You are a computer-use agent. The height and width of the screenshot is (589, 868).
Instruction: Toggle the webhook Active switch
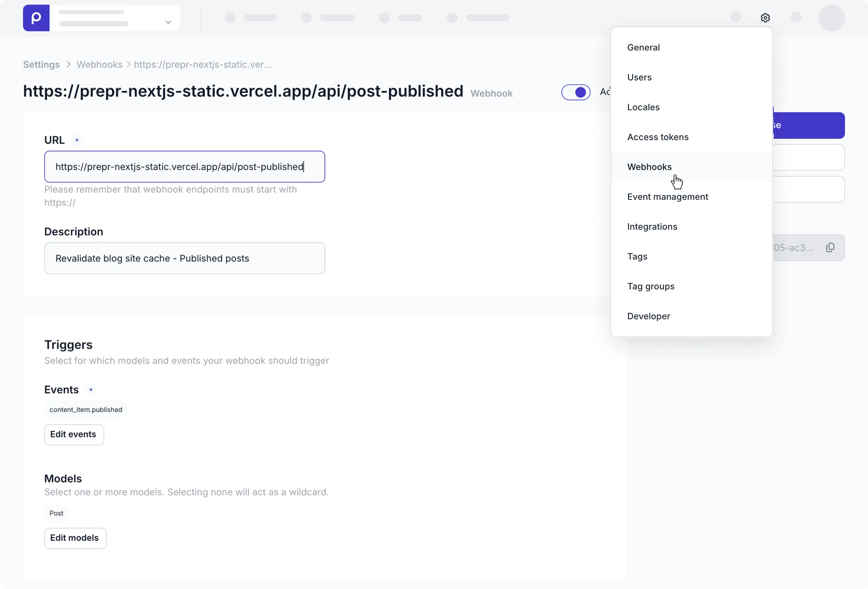click(x=575, y=92)
